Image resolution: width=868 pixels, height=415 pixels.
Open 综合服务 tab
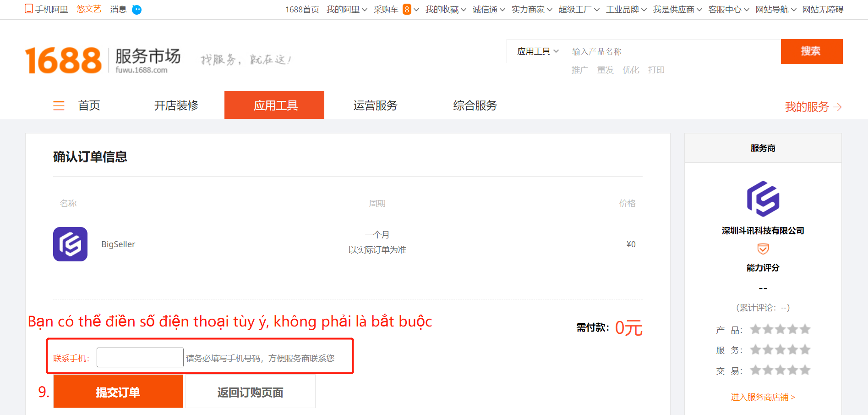(x=475, y=105)
